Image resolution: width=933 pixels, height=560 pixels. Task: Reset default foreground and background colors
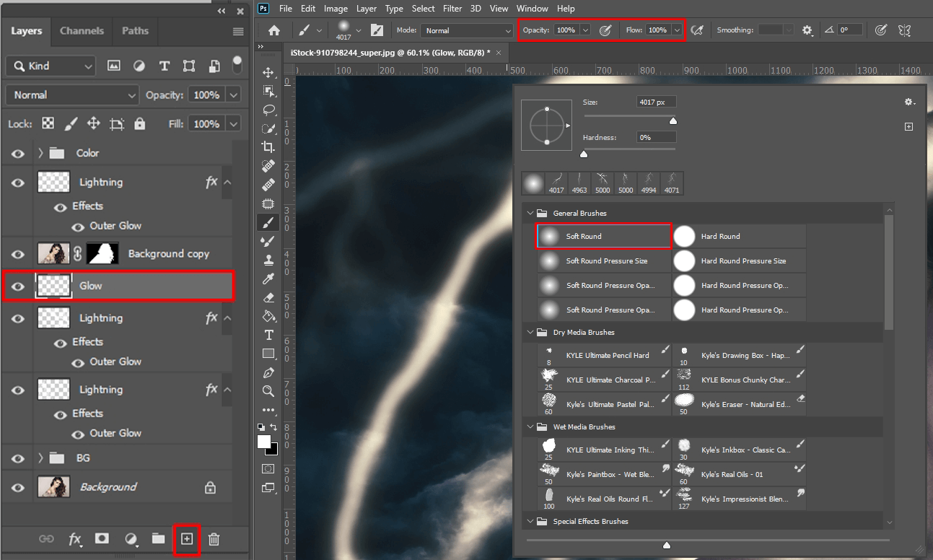(262, 428)
